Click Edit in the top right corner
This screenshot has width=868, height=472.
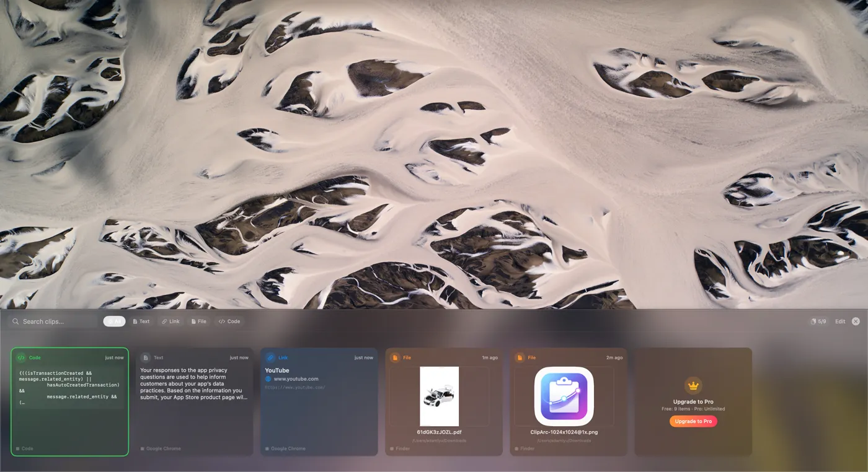pyautogui.click(x=840, y=321)
